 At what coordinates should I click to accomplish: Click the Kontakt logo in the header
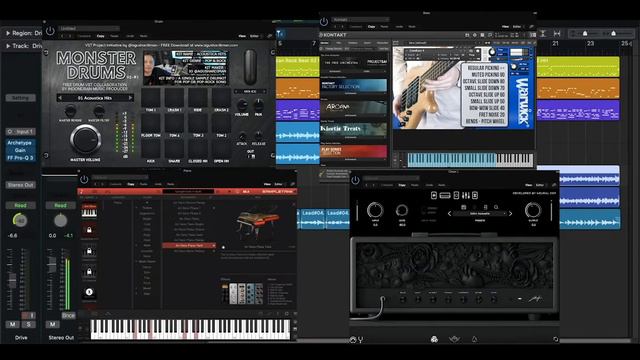pos(333,35)
